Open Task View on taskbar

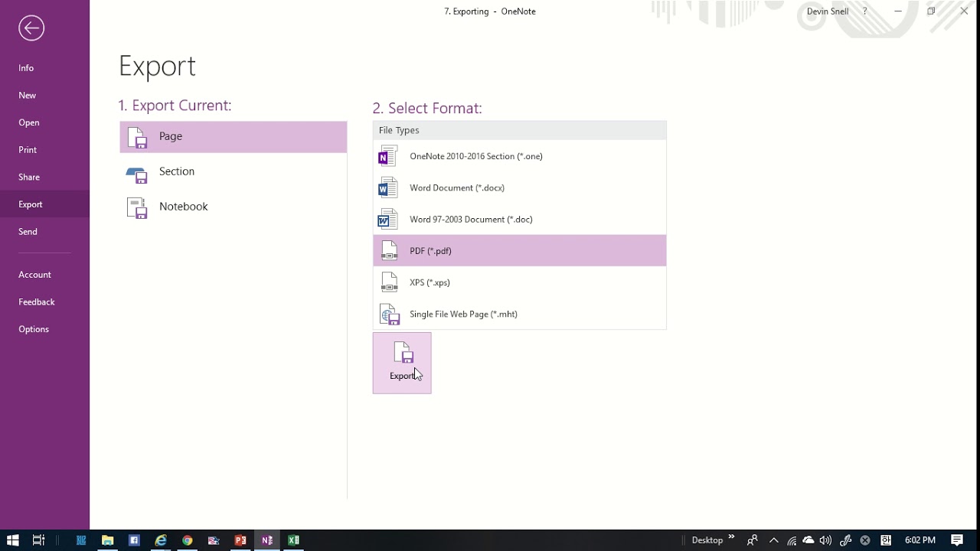38,540
